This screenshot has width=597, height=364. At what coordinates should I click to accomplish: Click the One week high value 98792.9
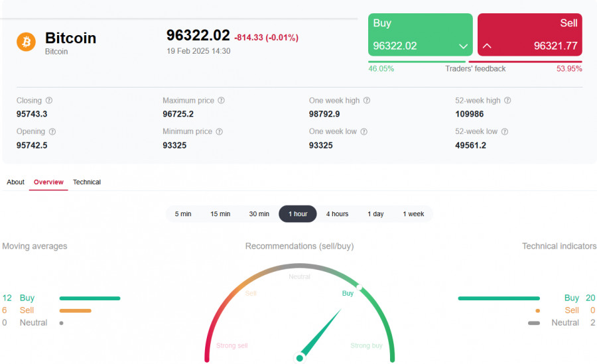point(324,114)
